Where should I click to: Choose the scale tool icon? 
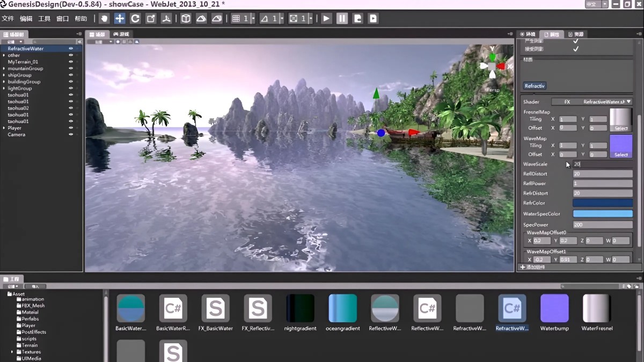(151, 19)
